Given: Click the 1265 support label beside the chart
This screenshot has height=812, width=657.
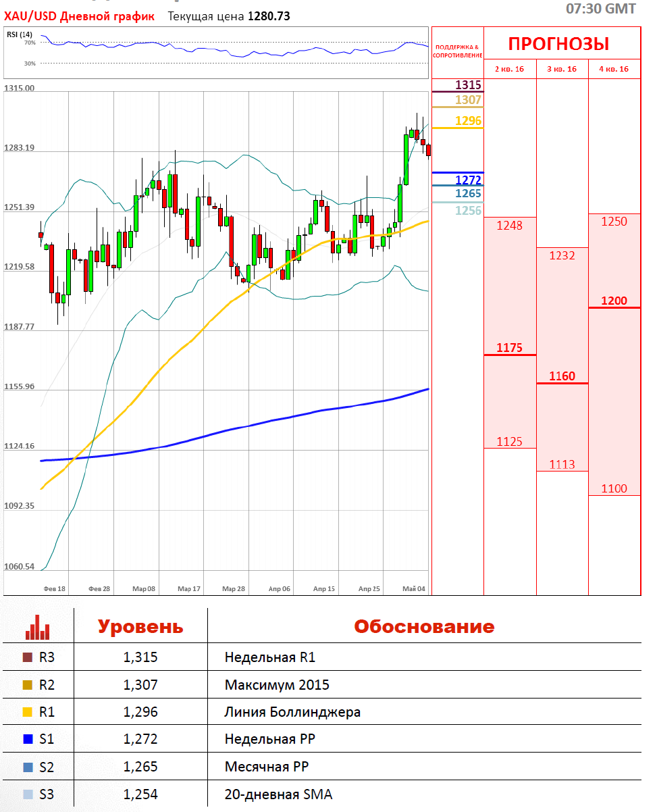Looking at the screenshot, I should pos(468,193).
